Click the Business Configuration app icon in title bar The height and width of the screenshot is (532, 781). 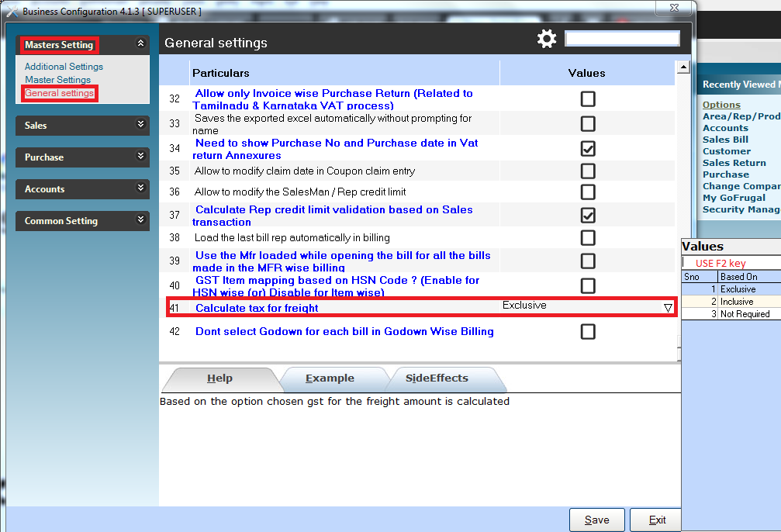click(x=12, y=11)
